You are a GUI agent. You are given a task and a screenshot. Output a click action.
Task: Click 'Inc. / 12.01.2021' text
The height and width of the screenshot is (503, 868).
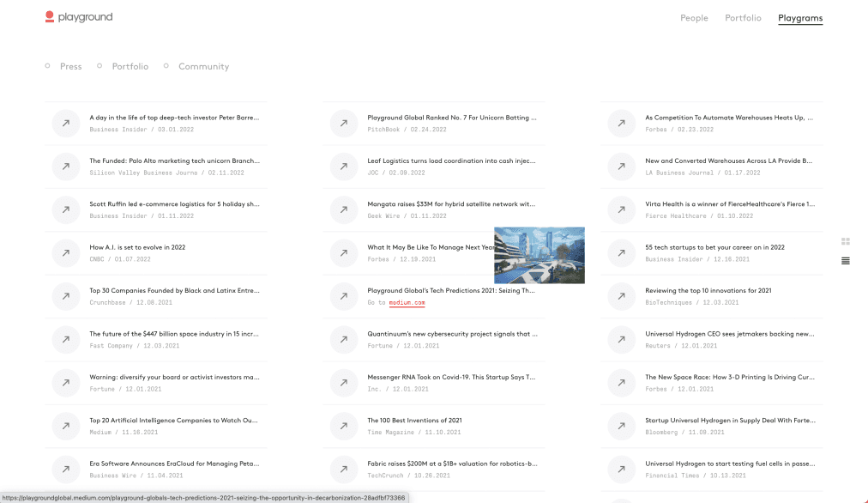pyautogui.click(x=398, y=389)
